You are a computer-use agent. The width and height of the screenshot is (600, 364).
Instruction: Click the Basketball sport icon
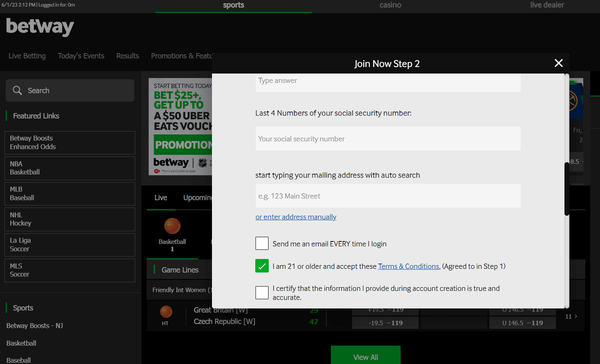point(172,226)
